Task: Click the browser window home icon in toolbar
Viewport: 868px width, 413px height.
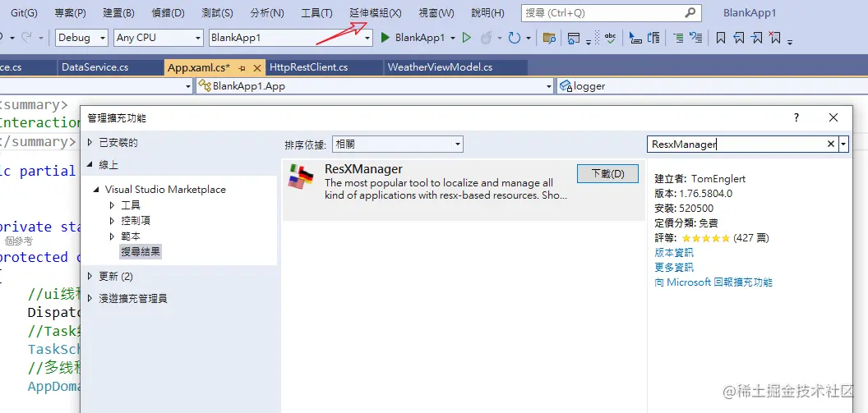Action: click(x=574, y=38)
